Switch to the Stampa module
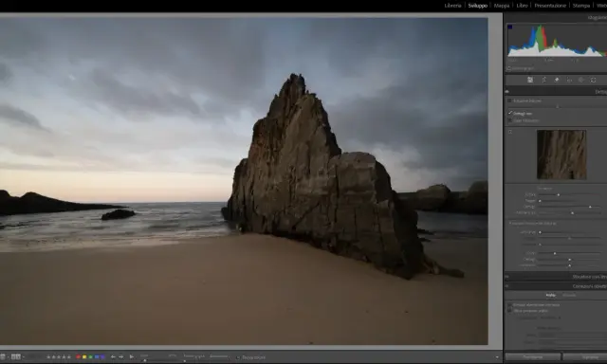The image size is (607, 364). click(x=581, y=6)
